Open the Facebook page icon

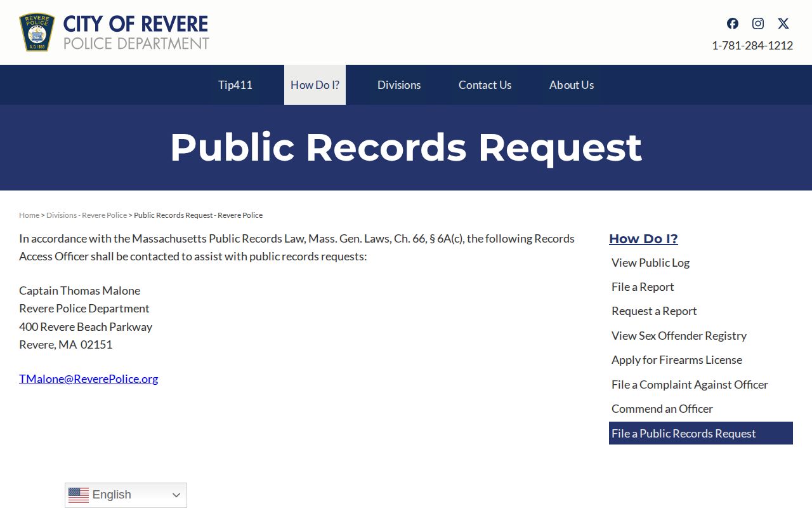tap(733, 23)
